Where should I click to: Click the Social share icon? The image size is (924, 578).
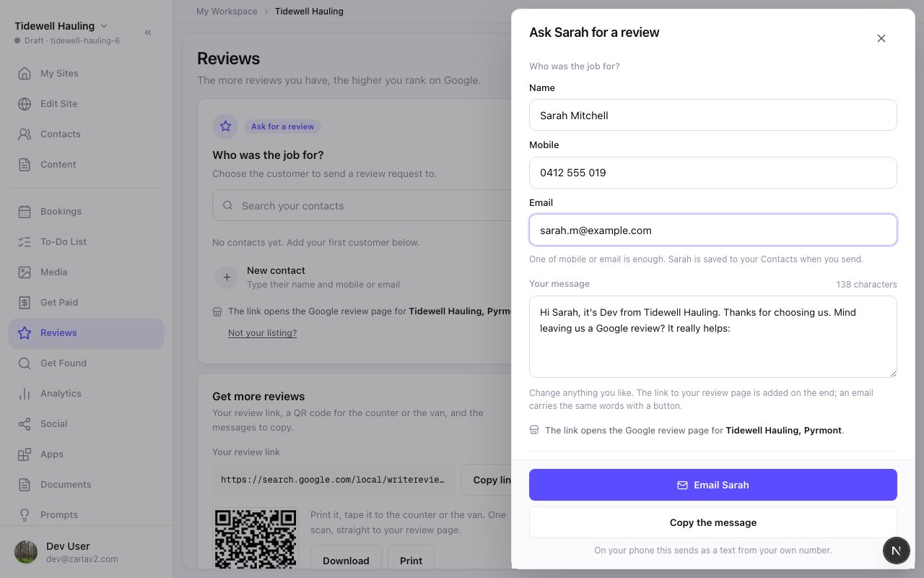pyautogui.click(x=25, y=423)
